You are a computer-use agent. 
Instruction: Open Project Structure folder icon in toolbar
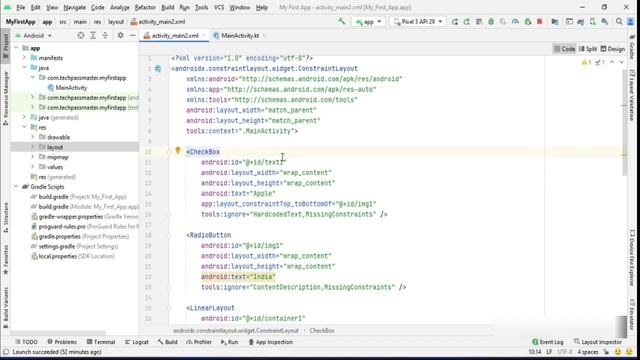coord(555,22)
